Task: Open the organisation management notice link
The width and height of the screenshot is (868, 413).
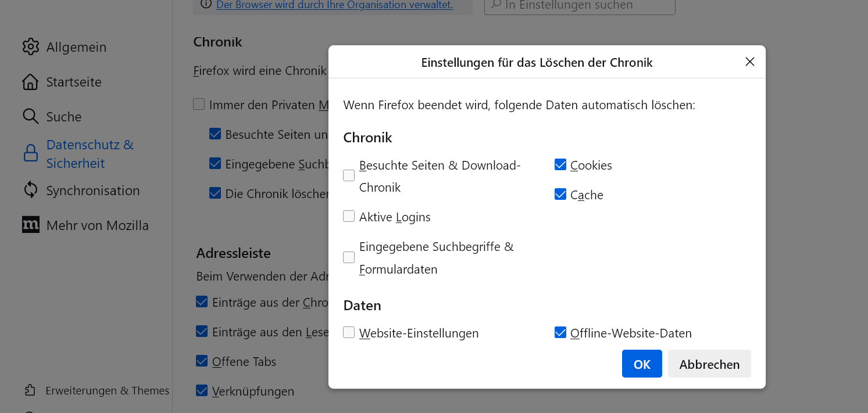Action: pos(334,5)
